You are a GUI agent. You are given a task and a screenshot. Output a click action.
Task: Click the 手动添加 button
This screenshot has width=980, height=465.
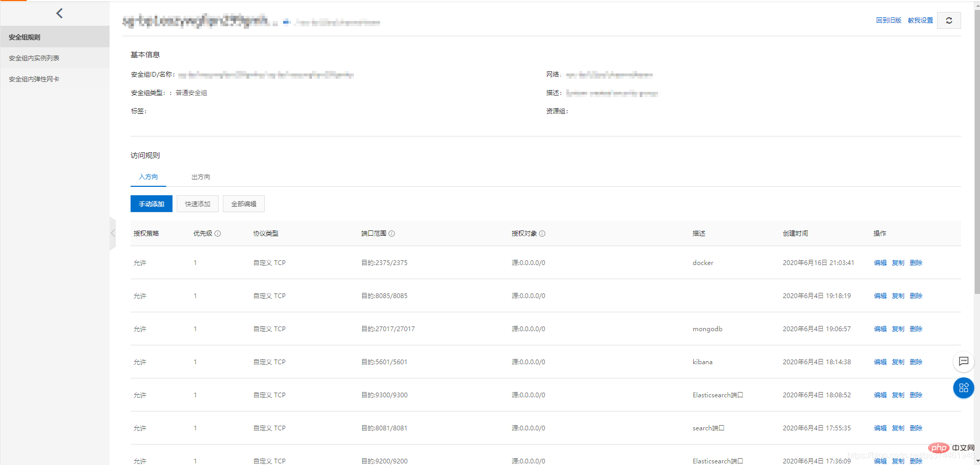(152, 204)
